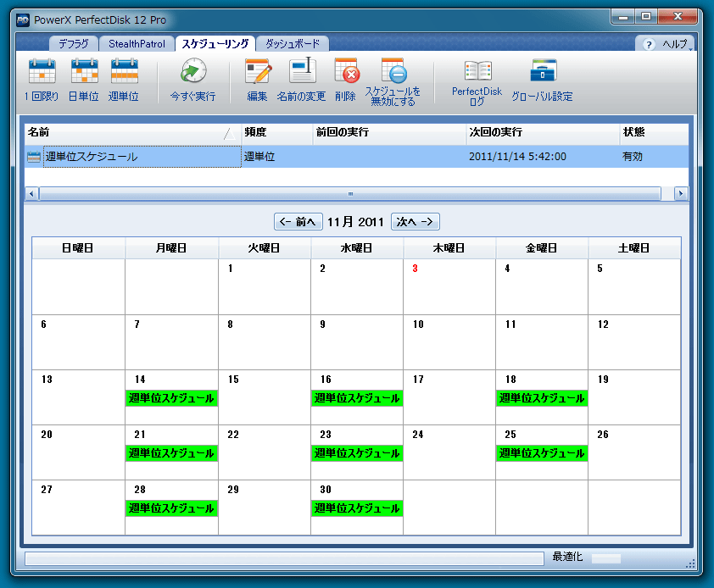
Task: Click calendar day 9
Action: tap(322, 325)
